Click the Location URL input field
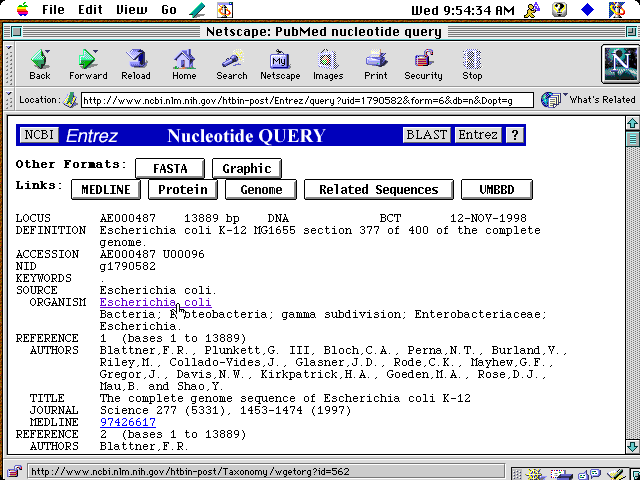640x480 pixels. 305,100
